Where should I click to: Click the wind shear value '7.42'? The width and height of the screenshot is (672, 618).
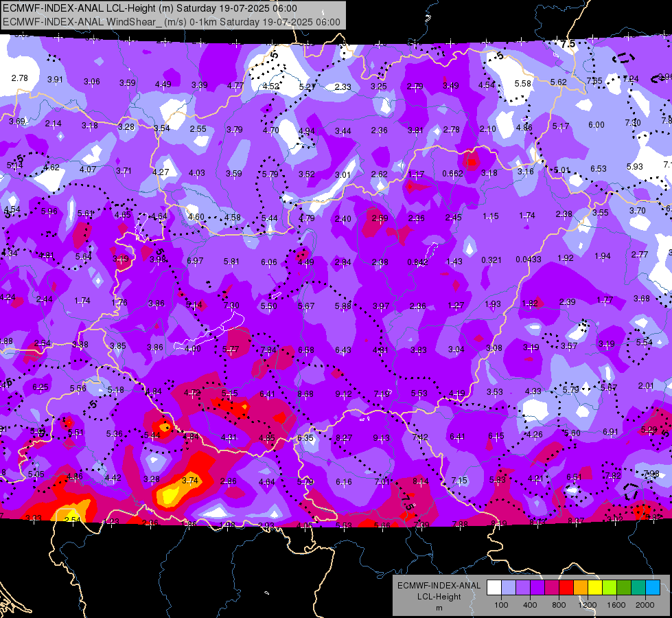click(419, 437)
